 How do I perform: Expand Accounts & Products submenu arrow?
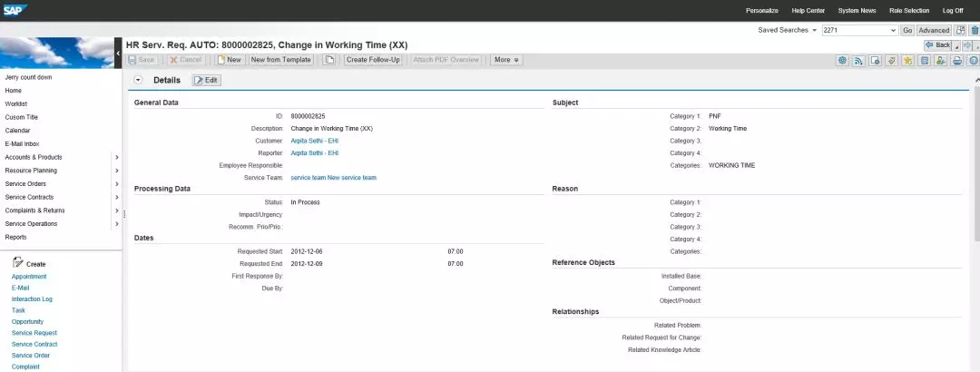[x=116, y=158]
